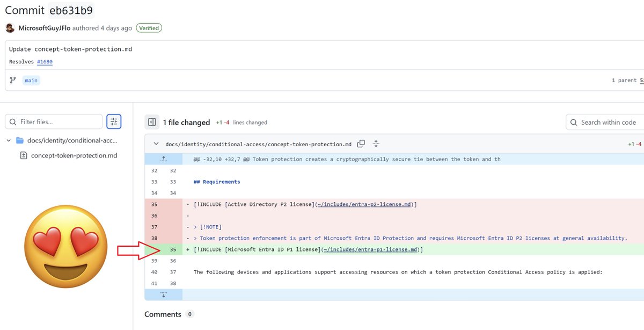Image resolution: width=644 pixels, height=330 pixels.
Task: Click the commit hash eb631b9
Action: 70,10
